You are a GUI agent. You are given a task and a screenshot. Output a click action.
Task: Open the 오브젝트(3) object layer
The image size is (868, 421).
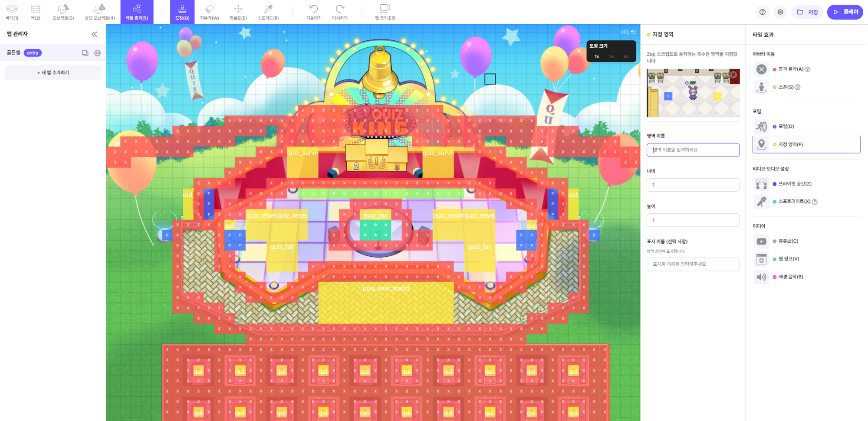point(63,12)
